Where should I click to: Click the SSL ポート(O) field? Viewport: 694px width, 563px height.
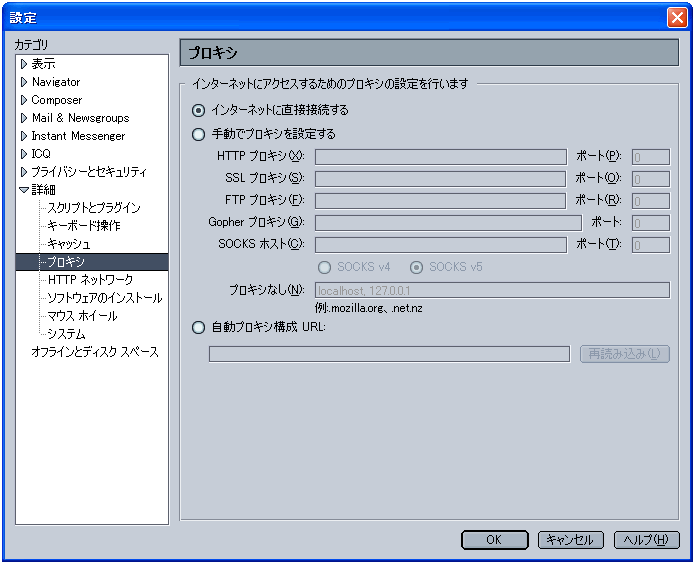coord(651,179)
